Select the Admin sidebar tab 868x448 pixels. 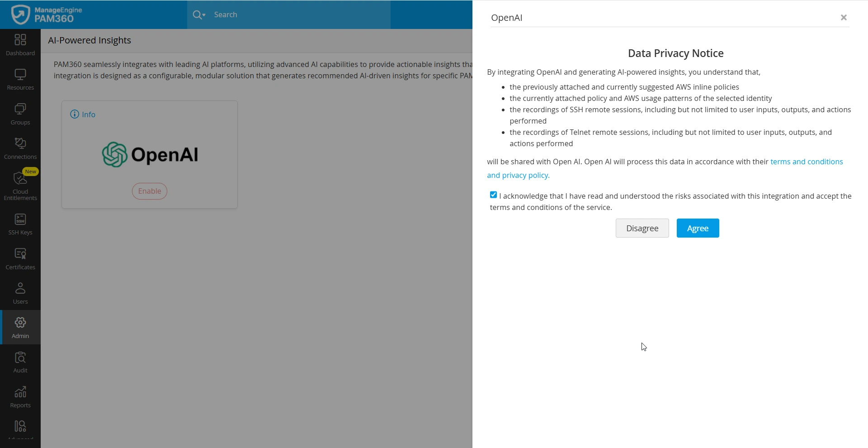tap(20, 328)
